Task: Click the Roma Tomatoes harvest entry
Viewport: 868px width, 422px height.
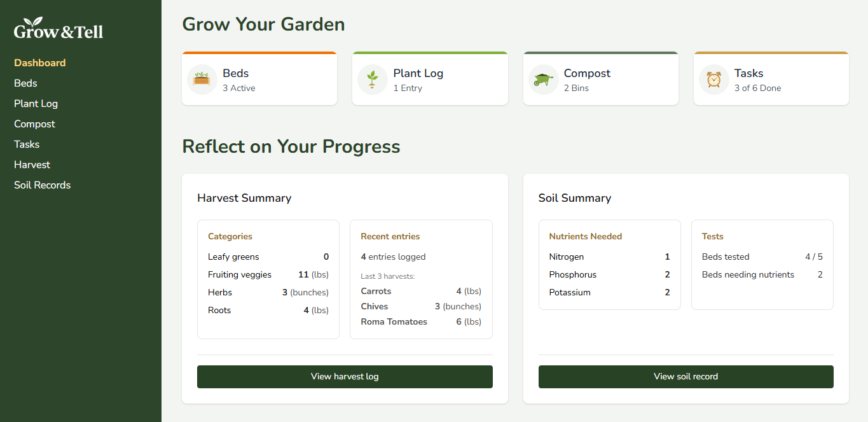Action: coord(420,321)
